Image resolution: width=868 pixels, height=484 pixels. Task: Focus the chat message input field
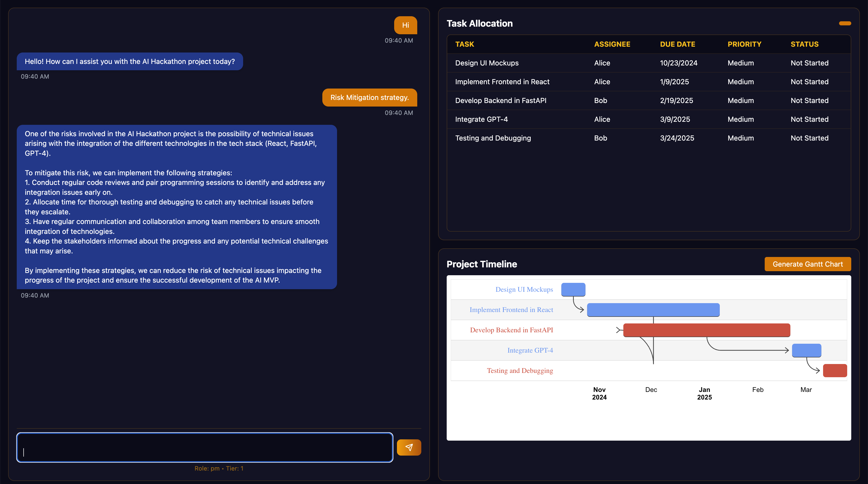[205, 447]
